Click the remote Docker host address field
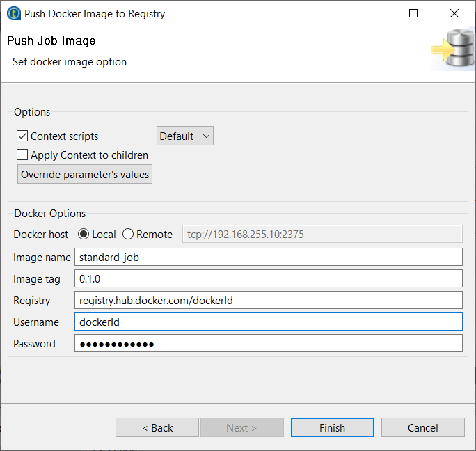The width and height of the screenshot is (476, 451). point(322,235)
